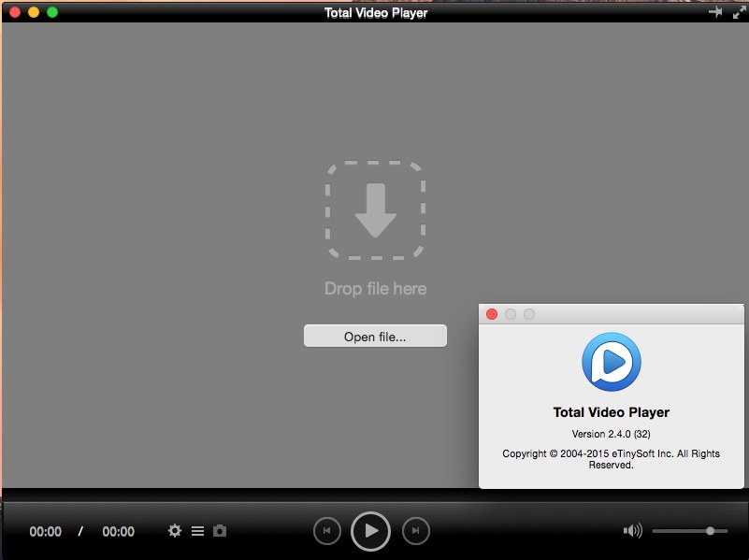Close the About Total Video Player dialog

[x=492, y=314]
